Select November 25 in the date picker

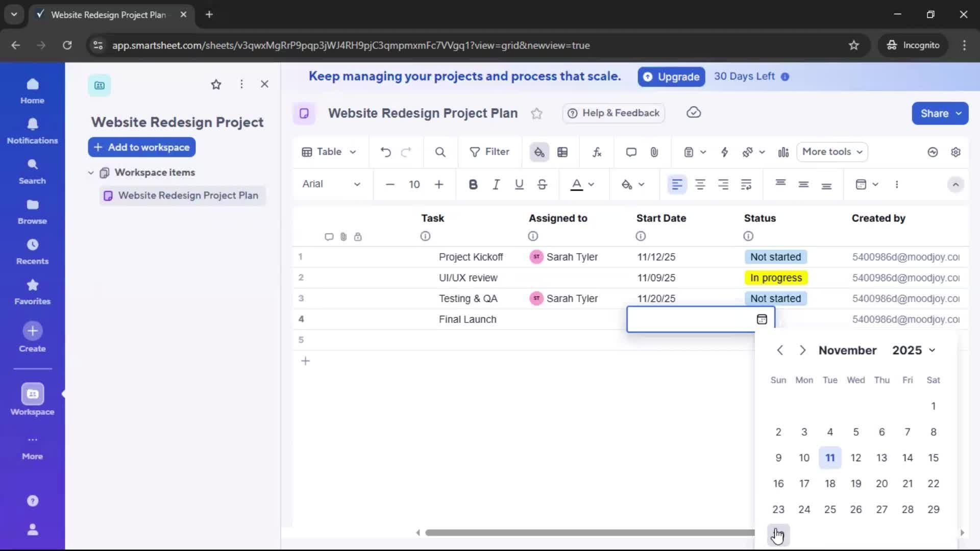click(x=830, y=509)
